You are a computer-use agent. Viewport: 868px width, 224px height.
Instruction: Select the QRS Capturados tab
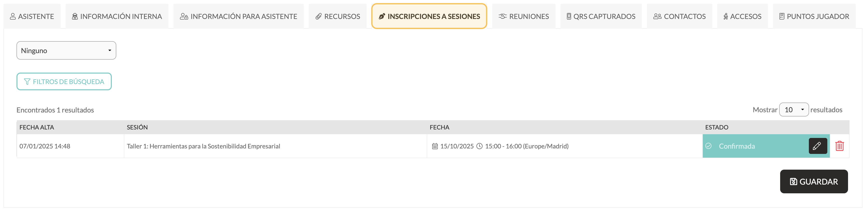pyautogui.click(x=601, y=16)
